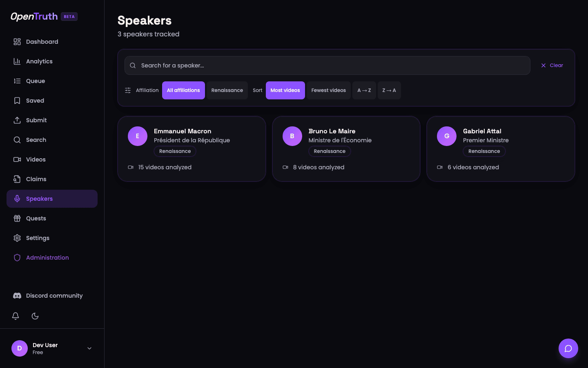Filter speakers by Renaissance affiliation

[227, 90]
